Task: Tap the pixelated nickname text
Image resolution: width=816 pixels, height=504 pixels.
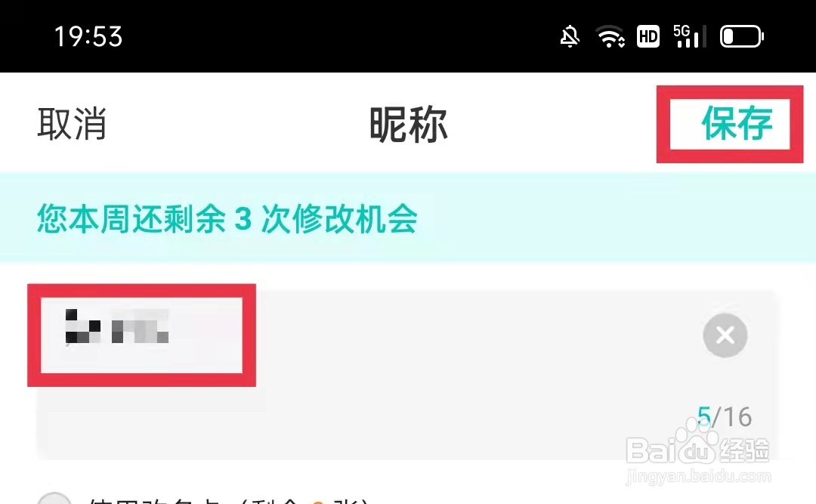Action: (x=117, y=326)
